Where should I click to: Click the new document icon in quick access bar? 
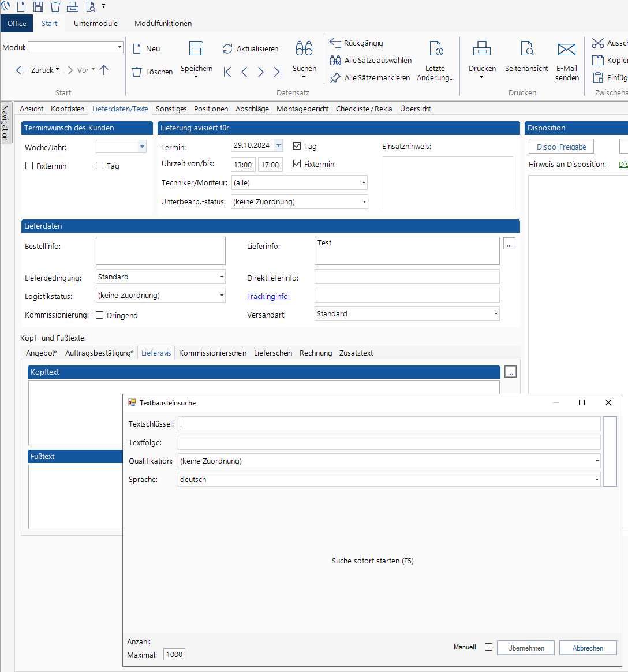click(x=21, y=6)
